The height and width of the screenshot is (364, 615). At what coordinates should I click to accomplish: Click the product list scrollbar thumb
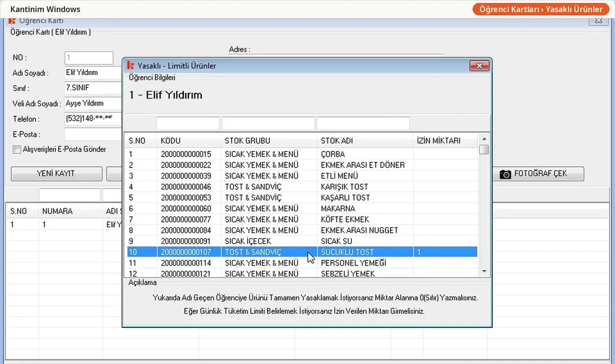(484, 150)
